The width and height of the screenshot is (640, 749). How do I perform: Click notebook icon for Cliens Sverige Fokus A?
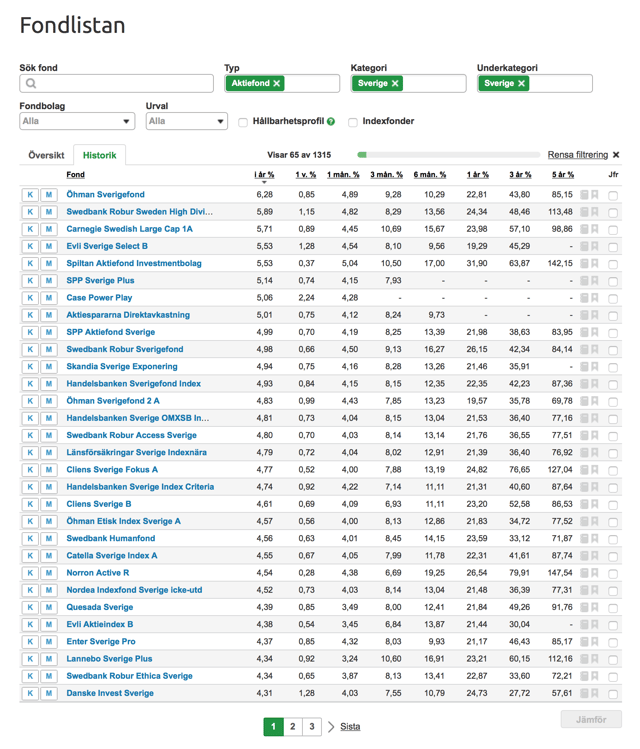pyautogui.click(x=584, y=470)
